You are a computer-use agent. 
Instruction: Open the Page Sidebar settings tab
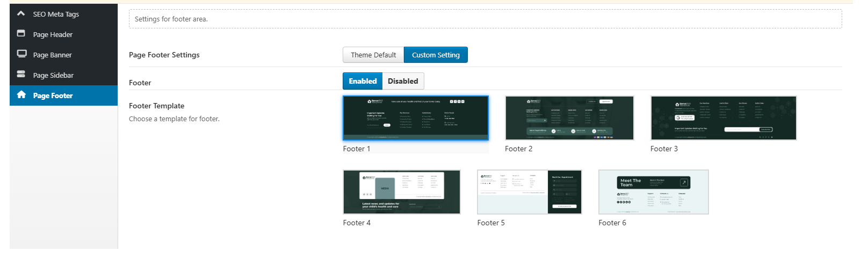53,75
